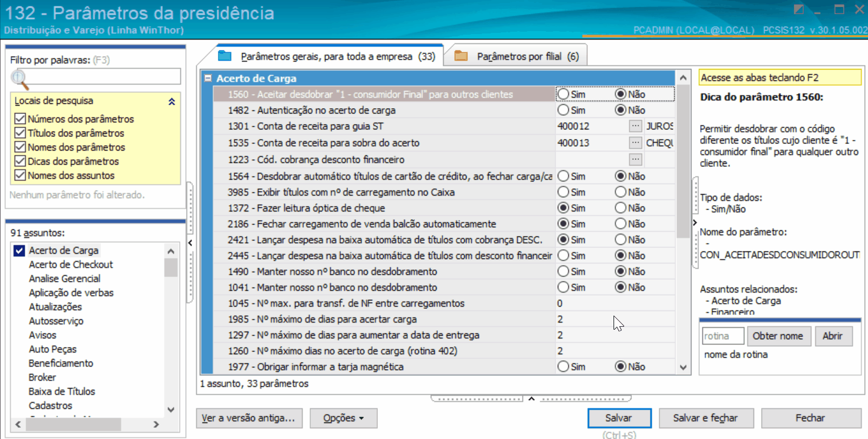Open lookup button for parameter 1301

coord(635,126)
